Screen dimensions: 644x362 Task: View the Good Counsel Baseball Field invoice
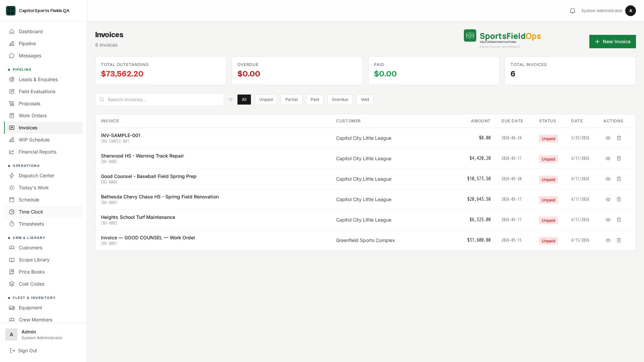point(608,179)
